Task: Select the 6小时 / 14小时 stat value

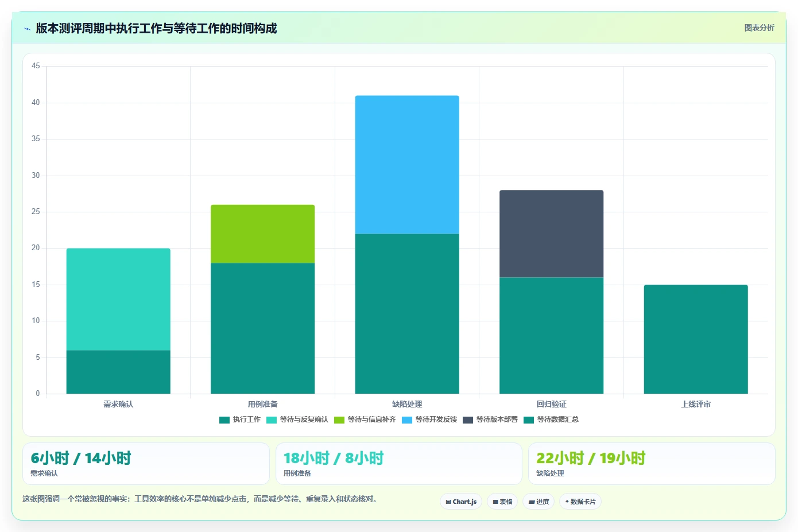Action: (81, 458)
